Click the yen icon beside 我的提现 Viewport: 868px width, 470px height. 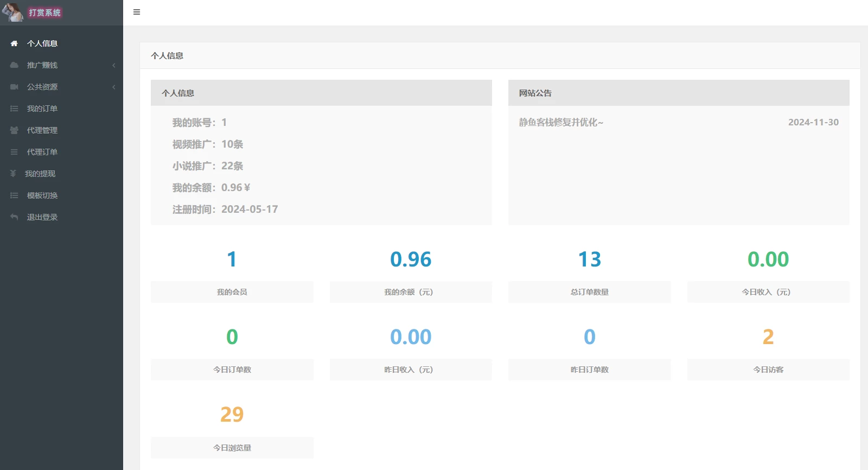tap(13, 174)
